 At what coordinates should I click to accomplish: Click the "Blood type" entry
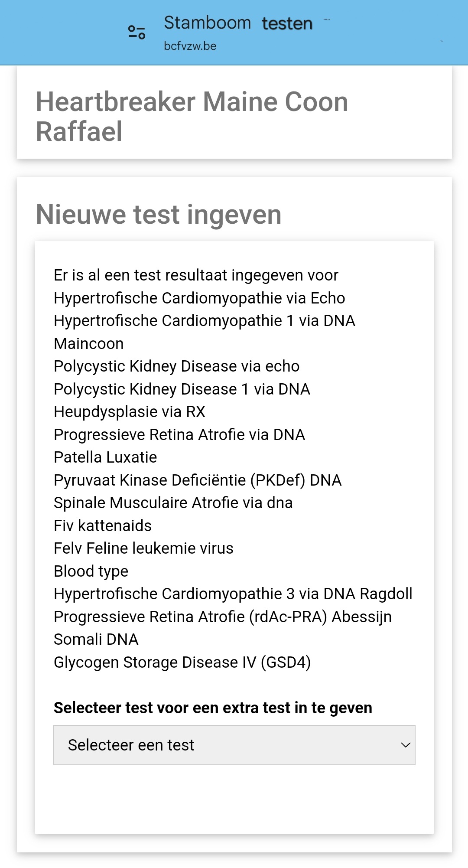coord(91,571)
